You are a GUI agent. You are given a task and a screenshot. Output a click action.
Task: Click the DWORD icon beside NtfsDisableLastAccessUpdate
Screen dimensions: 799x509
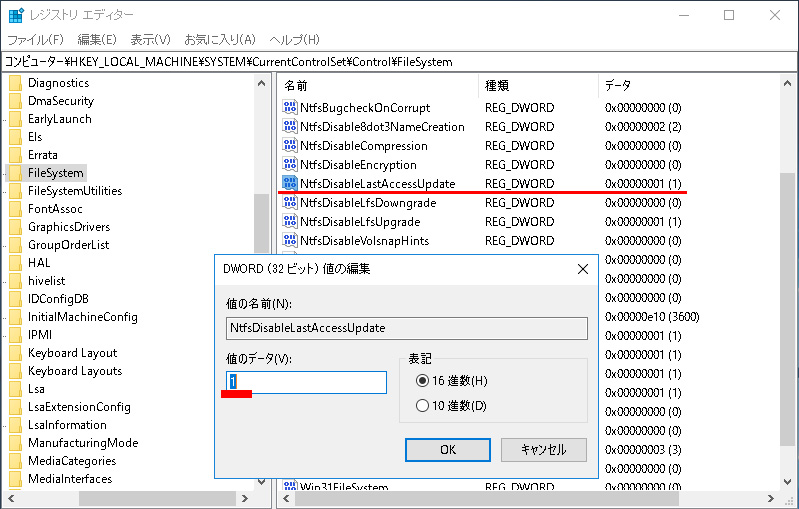[x=289, y=183]
